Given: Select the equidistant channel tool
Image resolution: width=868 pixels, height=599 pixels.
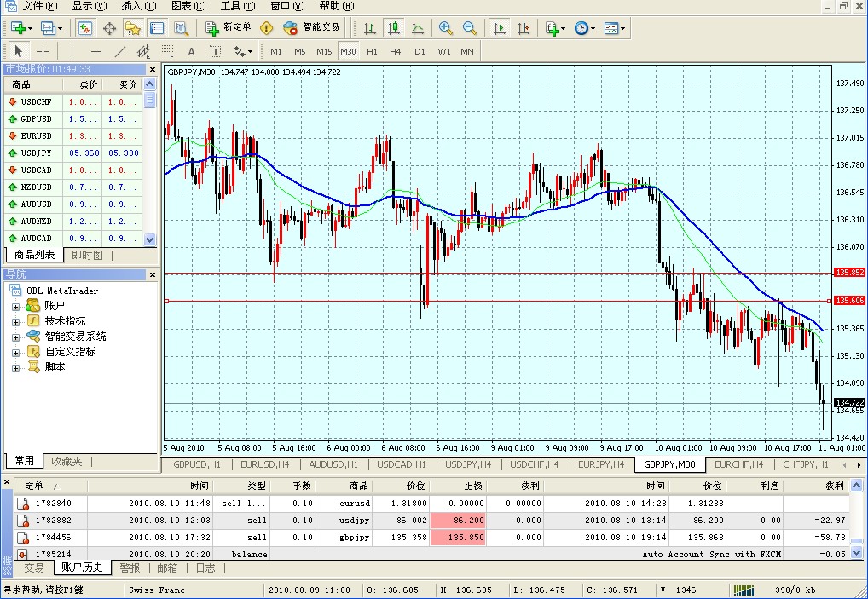Looking at the screenshot, I should click(144, 51).
